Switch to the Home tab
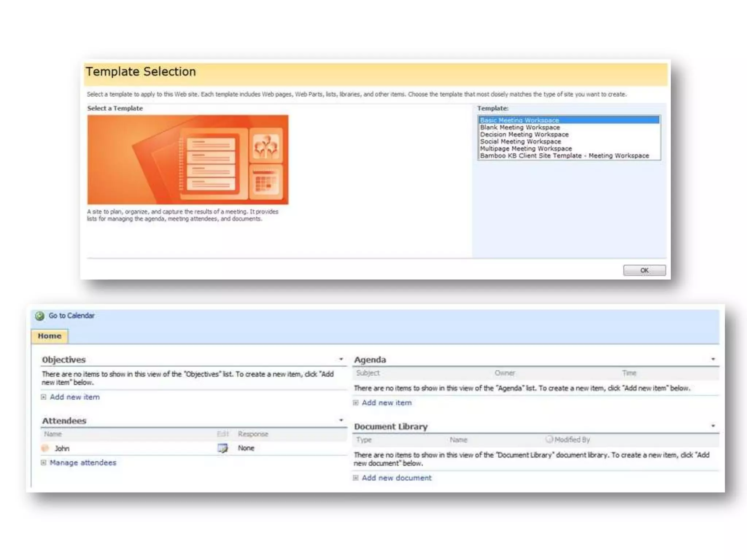 (x=50, y=336)
